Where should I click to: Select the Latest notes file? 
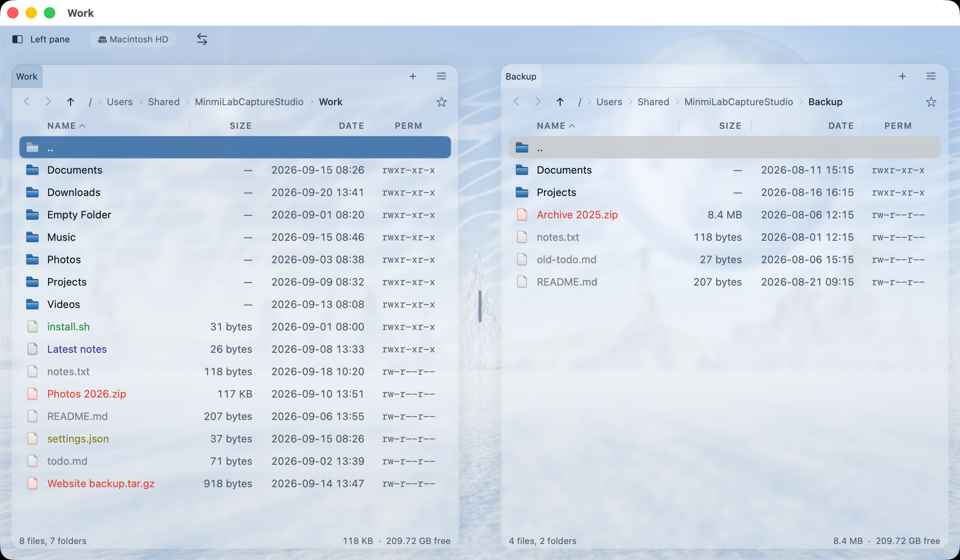(x=235, y=349)
